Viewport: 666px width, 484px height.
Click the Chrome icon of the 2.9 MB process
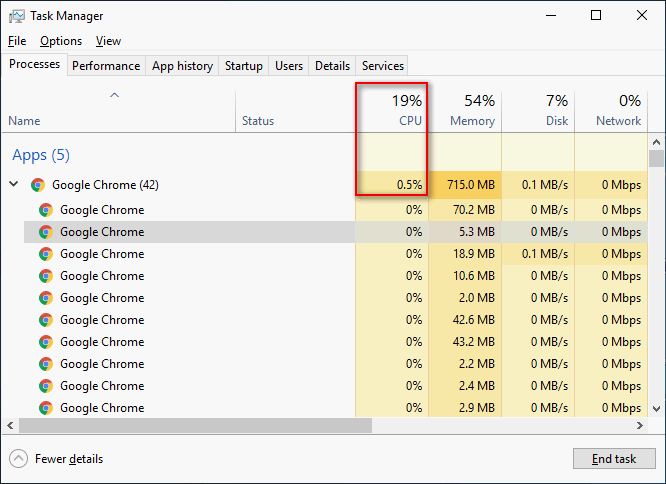[x=46, y=408]
